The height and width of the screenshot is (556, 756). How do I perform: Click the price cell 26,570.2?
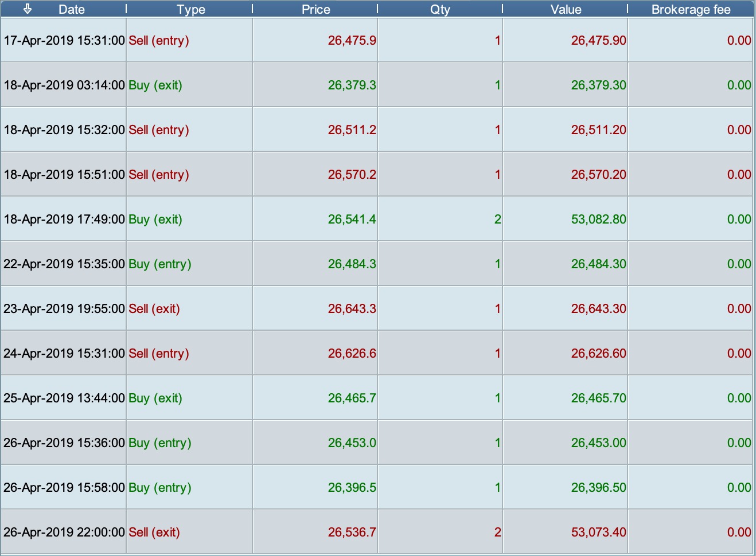point(352,175)
